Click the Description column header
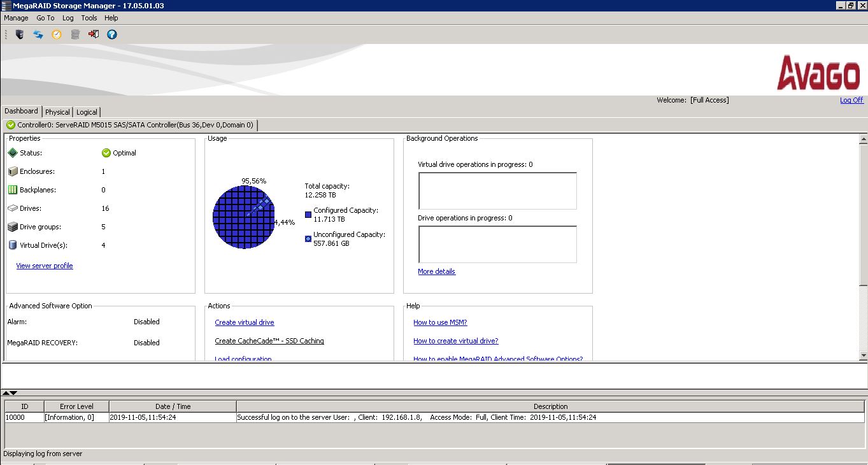 click(x=550, y=406)
